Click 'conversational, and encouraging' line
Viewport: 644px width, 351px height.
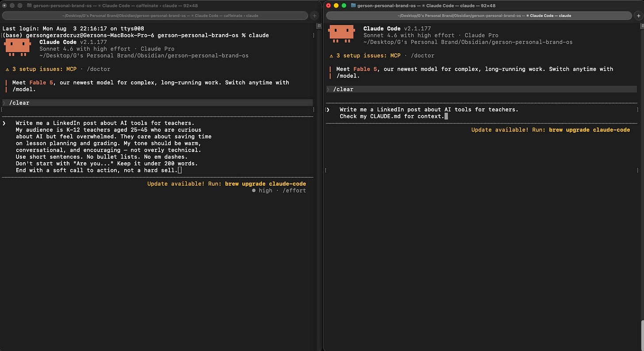pos(108,150)
